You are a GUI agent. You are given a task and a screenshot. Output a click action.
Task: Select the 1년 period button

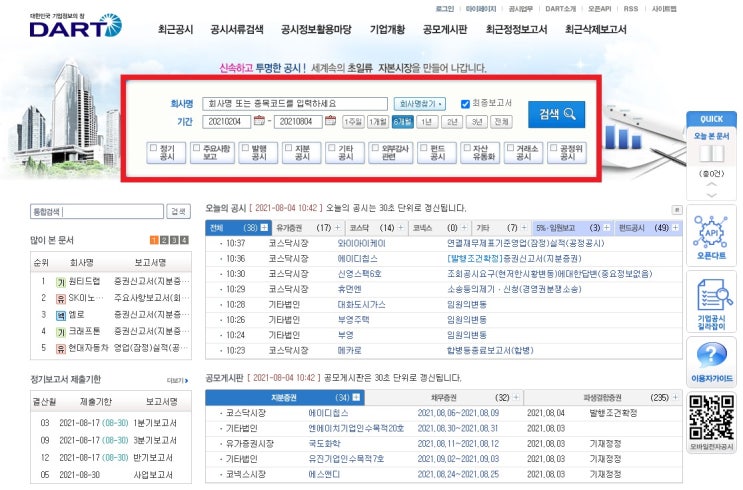tap(427, 122)
